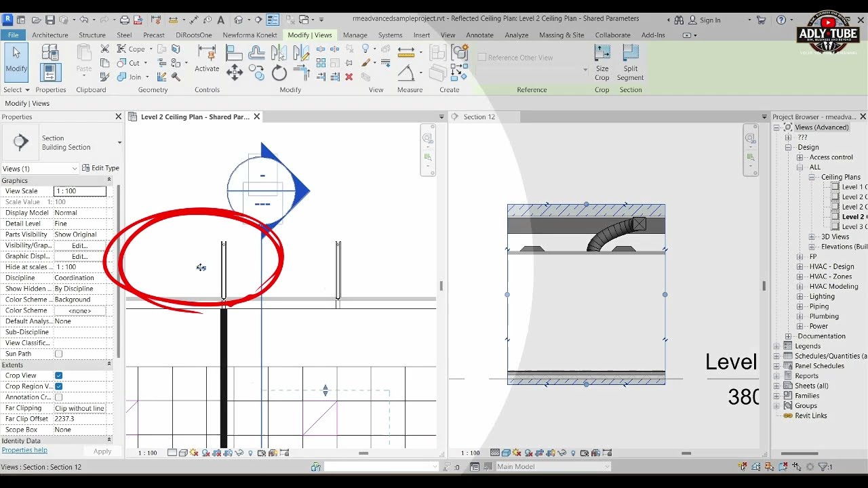Screen dimensions: 868x488
Task: Switch to the Section 12 view tab
Action: pyautogui.click(x=479, y=117)
